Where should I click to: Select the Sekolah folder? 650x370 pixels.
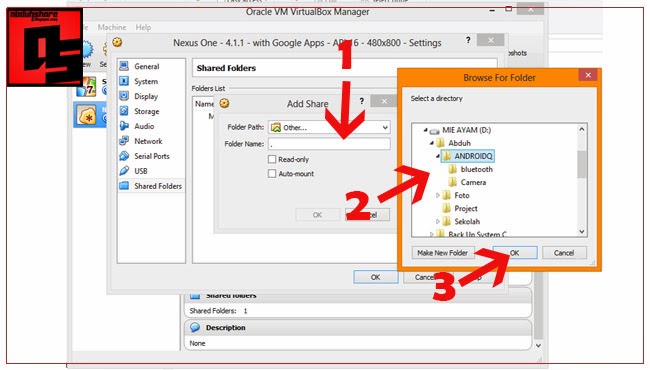click(467, 221)
